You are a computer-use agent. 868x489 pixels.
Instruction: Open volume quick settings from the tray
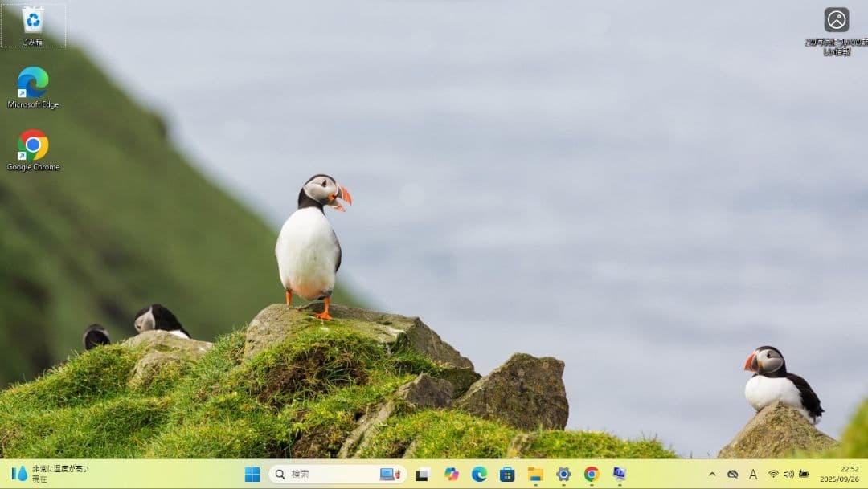(x=790, y=474)
